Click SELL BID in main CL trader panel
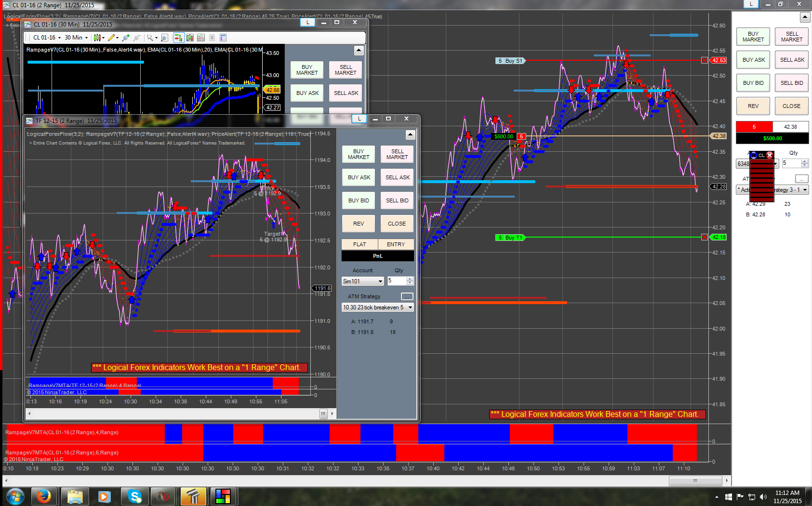This screenshot has width=812, height=506. (x=791, y=83)
